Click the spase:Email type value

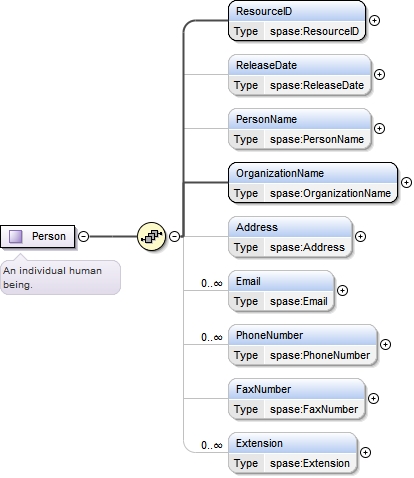(x=299, y=301)
